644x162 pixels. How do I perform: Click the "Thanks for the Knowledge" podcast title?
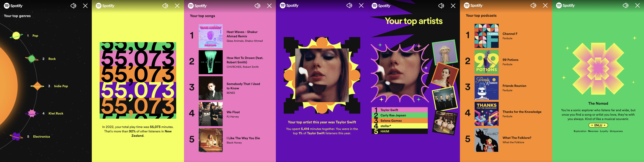(522, 112)
